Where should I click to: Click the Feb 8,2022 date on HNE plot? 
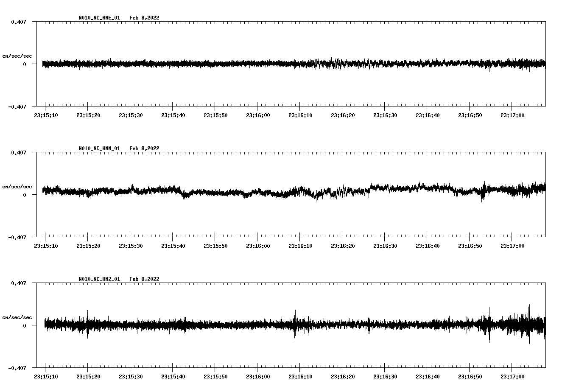[x=144, y=18]
